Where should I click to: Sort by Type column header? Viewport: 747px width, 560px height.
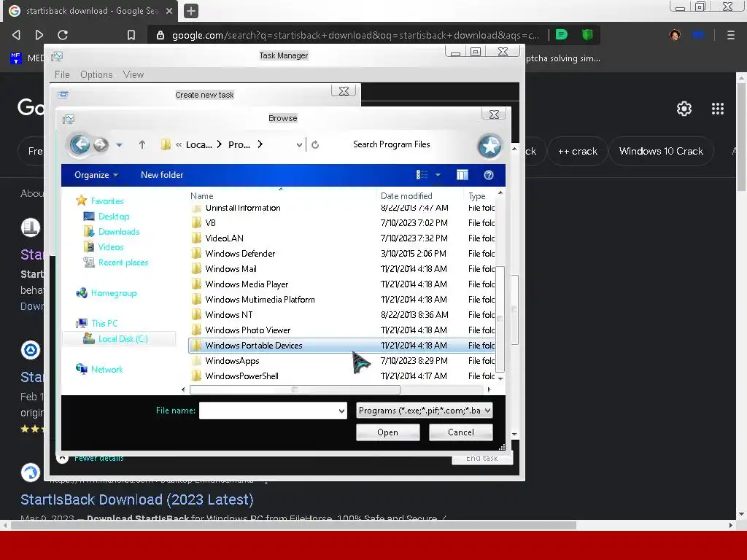[479, 195]
